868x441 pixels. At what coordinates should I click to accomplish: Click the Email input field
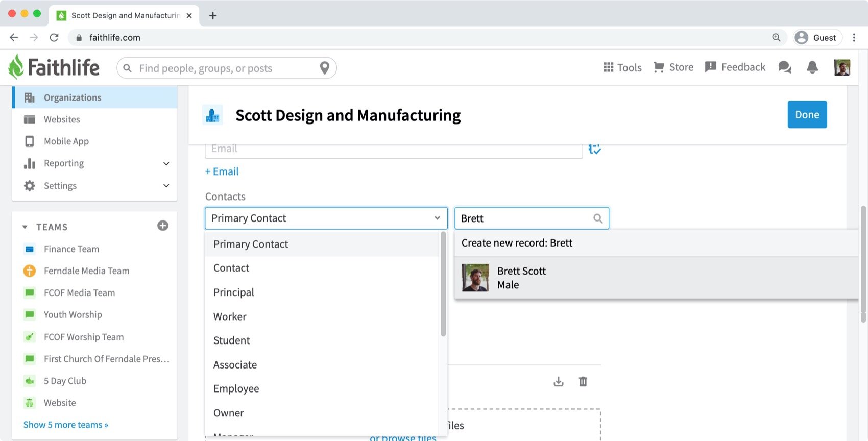pyautogui.click(x=394, y=151)
